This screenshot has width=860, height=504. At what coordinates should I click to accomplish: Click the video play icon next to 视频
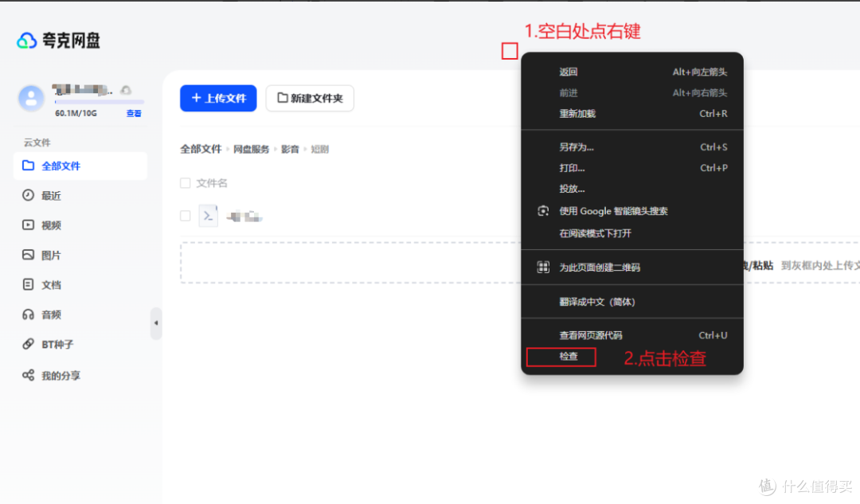point(28,225)
